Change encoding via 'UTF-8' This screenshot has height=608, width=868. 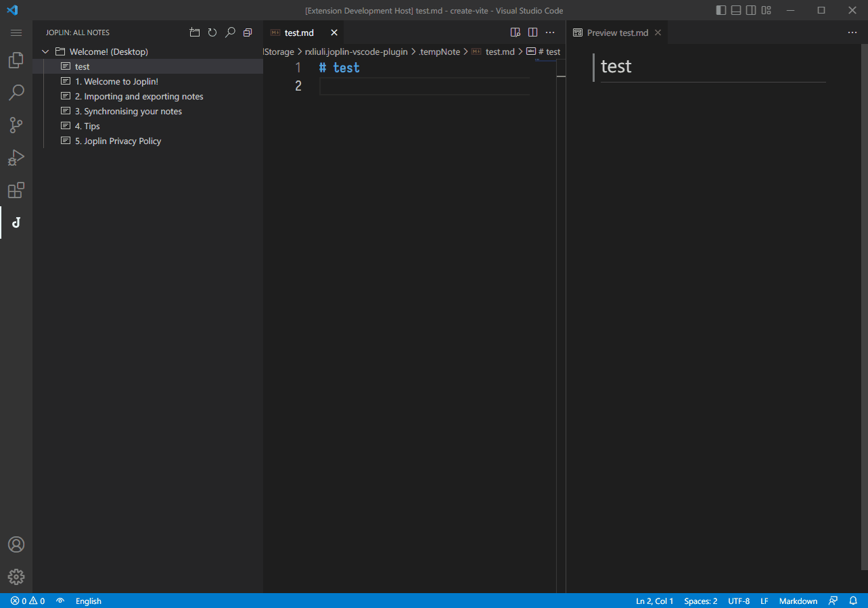click(x=739, y=601)
